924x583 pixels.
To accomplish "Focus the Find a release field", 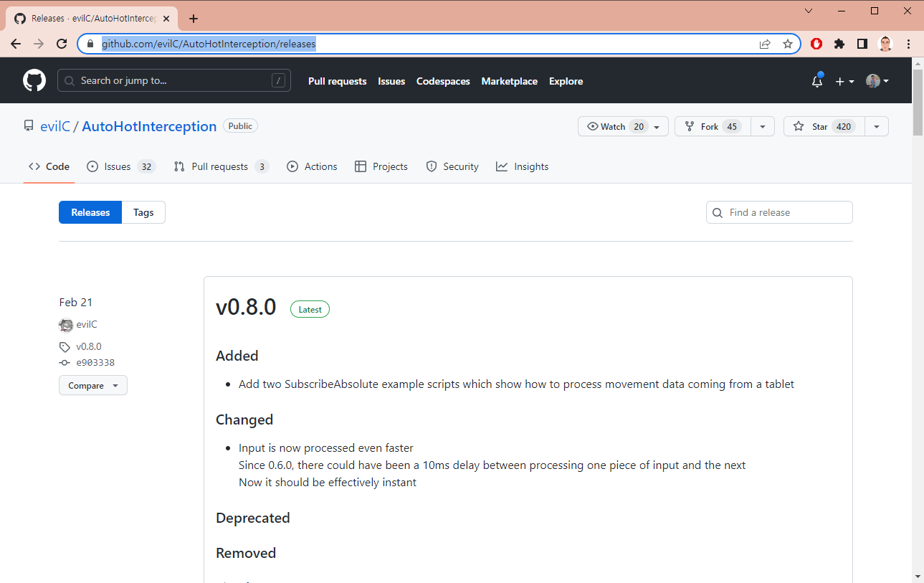I will [x=779, y=212].
